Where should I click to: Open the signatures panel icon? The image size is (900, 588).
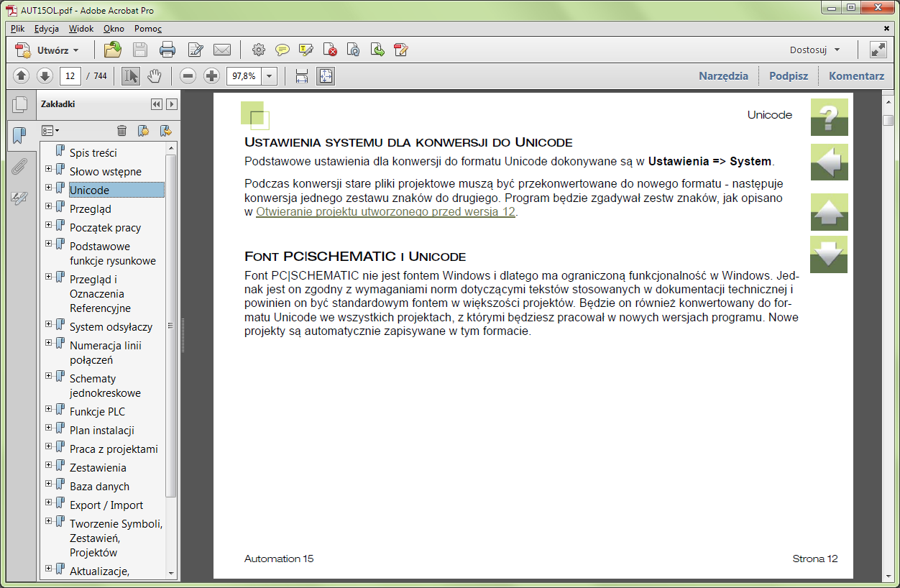point(19,199)
